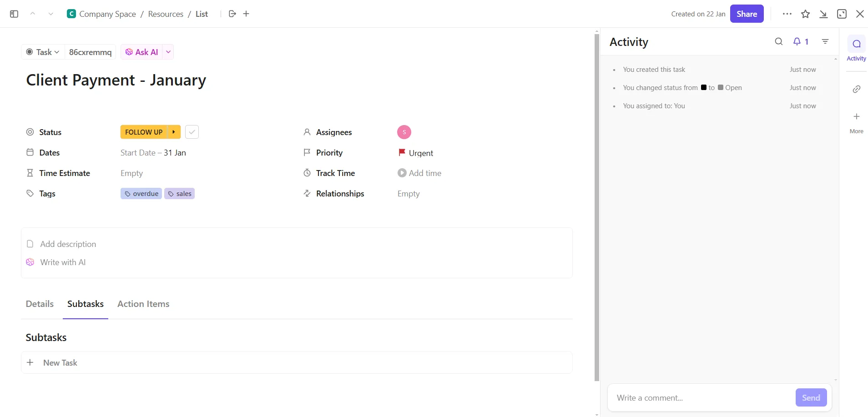Click the Status field icon

[30, 132]
